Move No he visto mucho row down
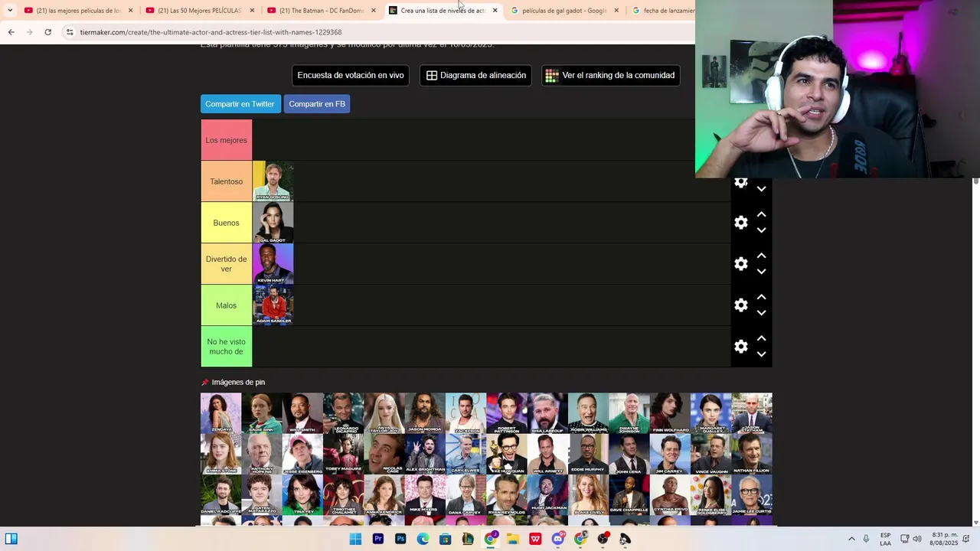Screen dimensions: 980x551 pos(761,354)
